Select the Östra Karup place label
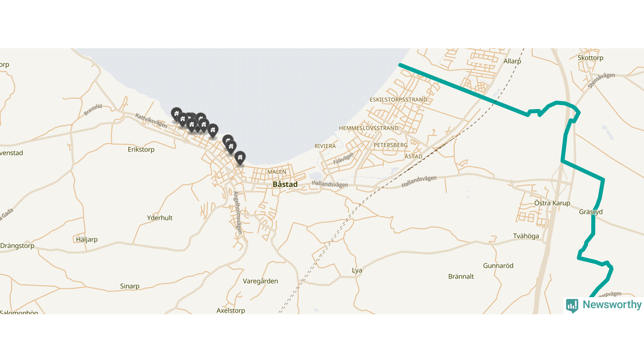Image resolution: width=644 pixels, height=362 pixels. click(552, 203)
